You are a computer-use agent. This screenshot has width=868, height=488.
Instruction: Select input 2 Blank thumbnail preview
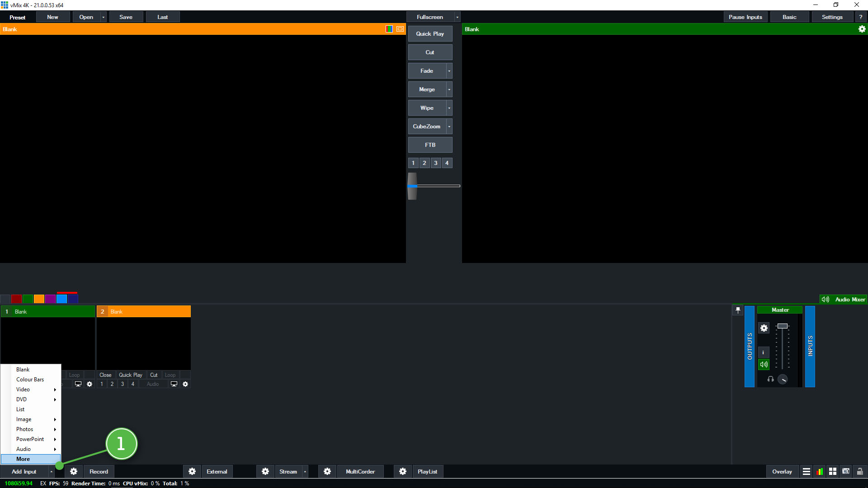144,343
